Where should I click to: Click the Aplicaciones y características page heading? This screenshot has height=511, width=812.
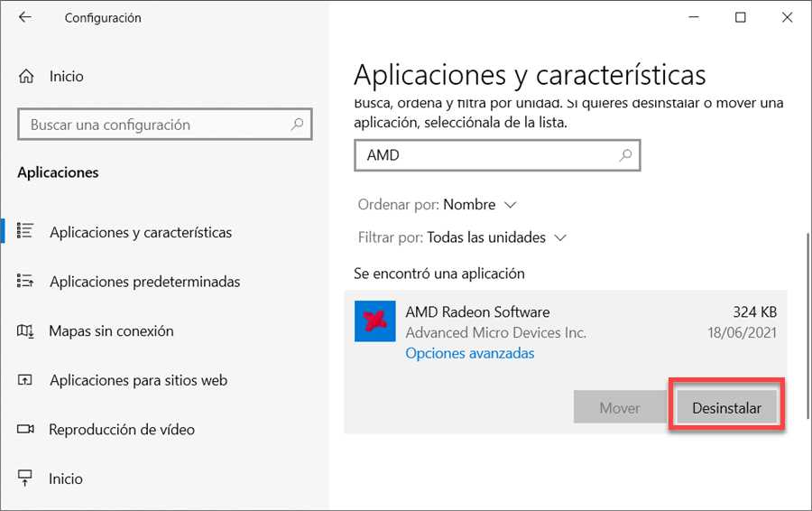coord(530,75)
